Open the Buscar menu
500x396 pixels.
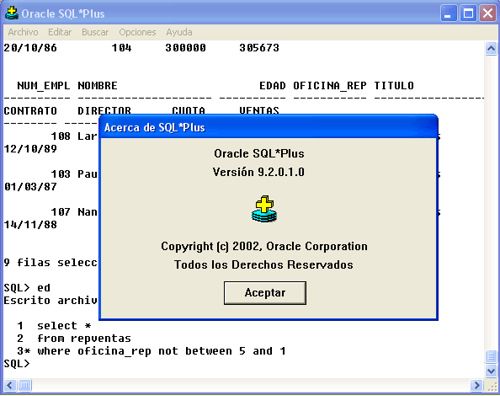(x=95, y=32)
